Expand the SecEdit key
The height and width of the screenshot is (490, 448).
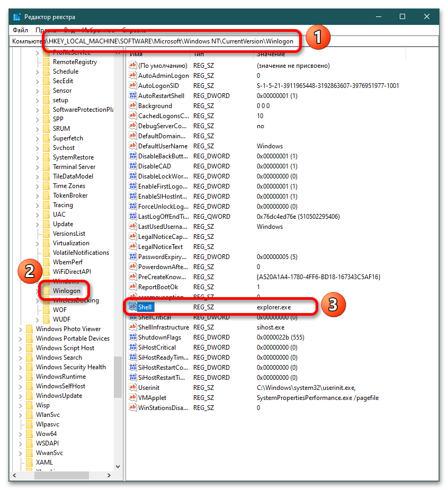[38, 81]
